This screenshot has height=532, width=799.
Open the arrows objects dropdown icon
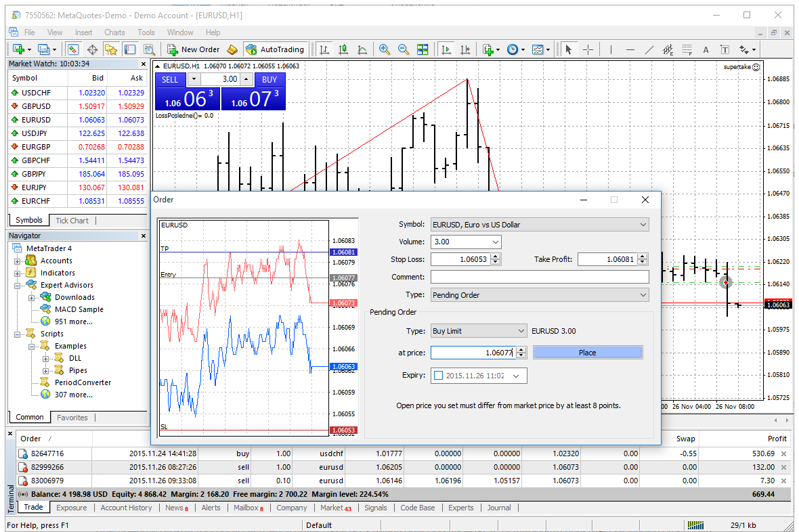(747, 49)
